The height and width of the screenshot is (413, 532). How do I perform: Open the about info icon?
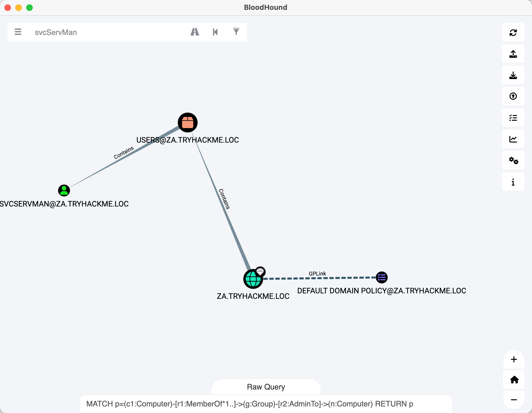pos(513,182)
